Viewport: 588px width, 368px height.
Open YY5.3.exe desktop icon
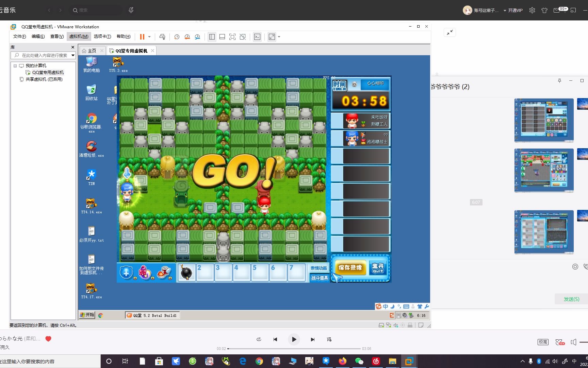[x=118, y=64]
